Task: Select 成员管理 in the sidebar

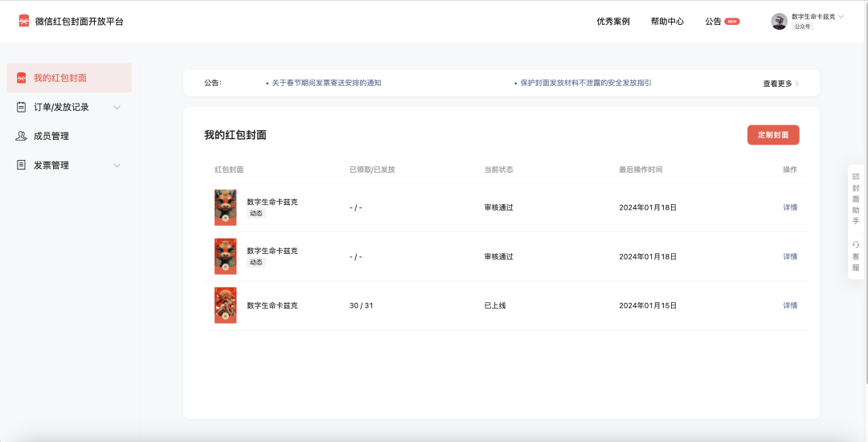Action: (69, 136)
